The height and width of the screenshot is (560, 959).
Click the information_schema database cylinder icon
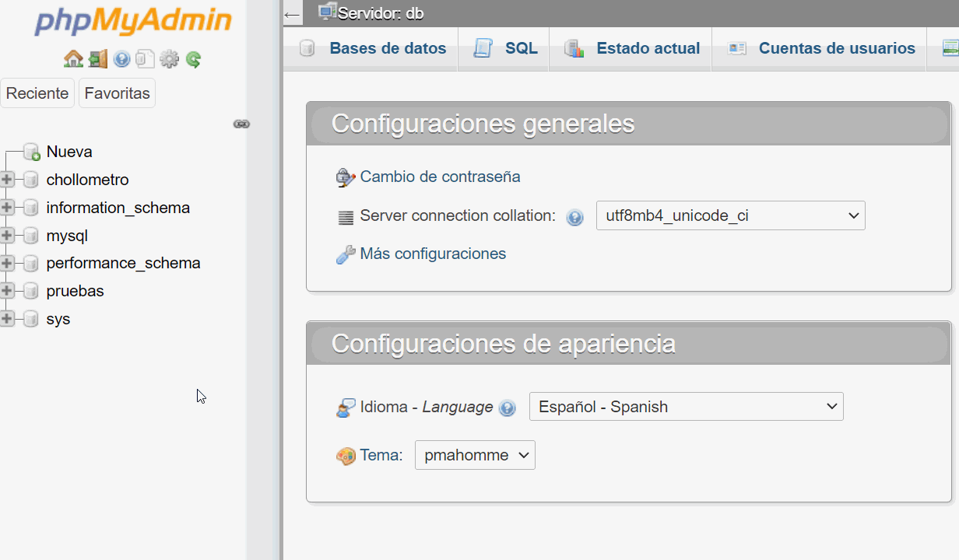coord(30,208)
